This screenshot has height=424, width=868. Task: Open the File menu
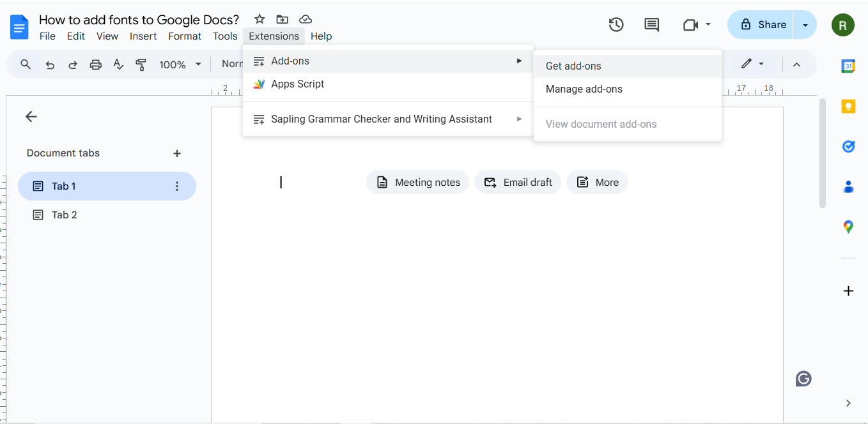pyautogui.click(x=47, y=36)
